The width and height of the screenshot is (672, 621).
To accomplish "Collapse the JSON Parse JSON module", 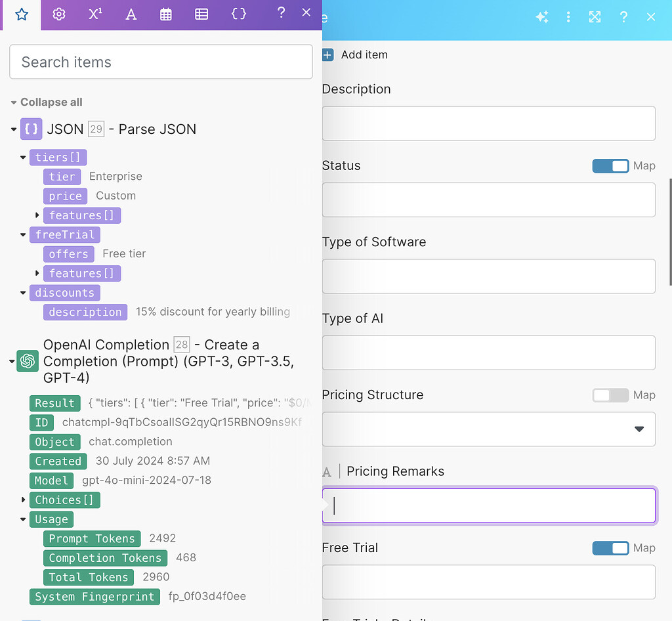I will click(14, 129).
